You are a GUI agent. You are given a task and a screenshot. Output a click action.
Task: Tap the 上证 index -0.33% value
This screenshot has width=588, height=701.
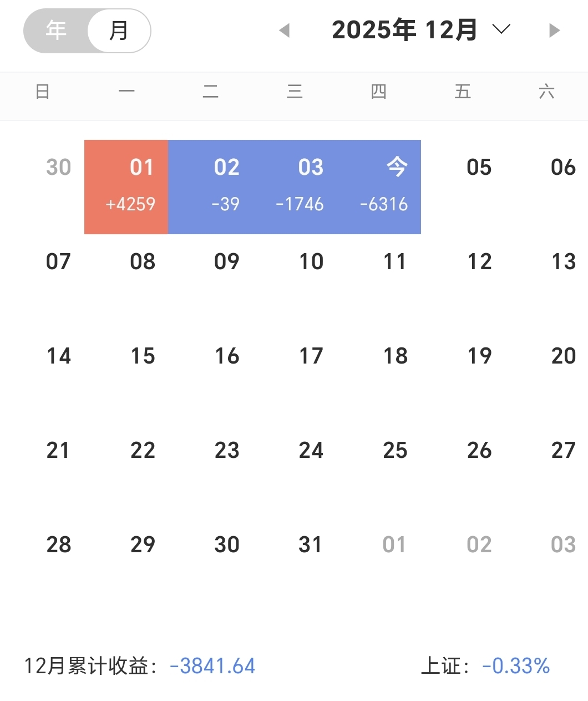pos(516,665)
